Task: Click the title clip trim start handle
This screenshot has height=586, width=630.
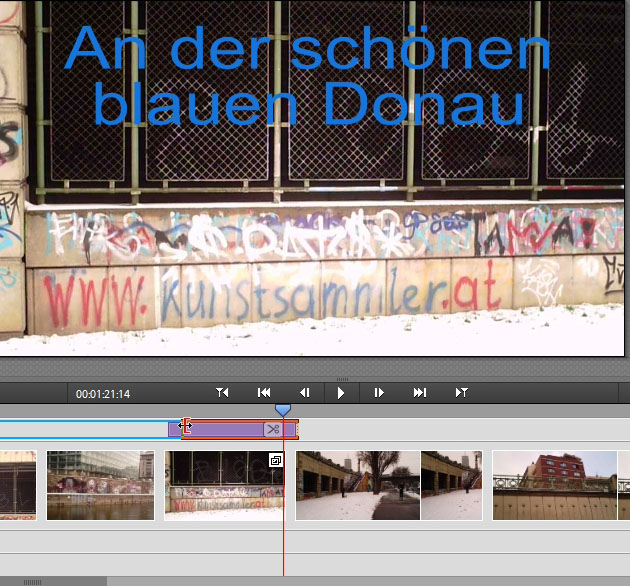Action: (x=186, y=426)
